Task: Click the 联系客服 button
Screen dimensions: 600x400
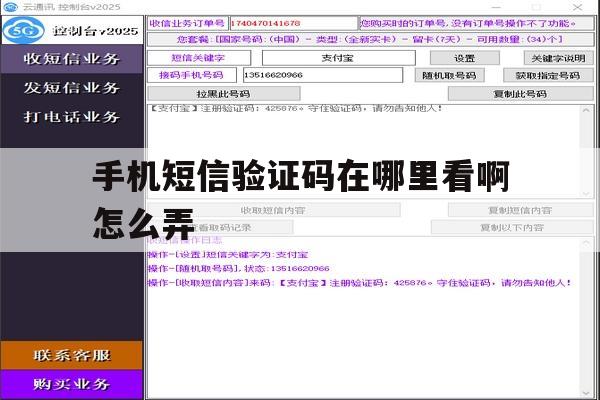Action: pos(72,355)
